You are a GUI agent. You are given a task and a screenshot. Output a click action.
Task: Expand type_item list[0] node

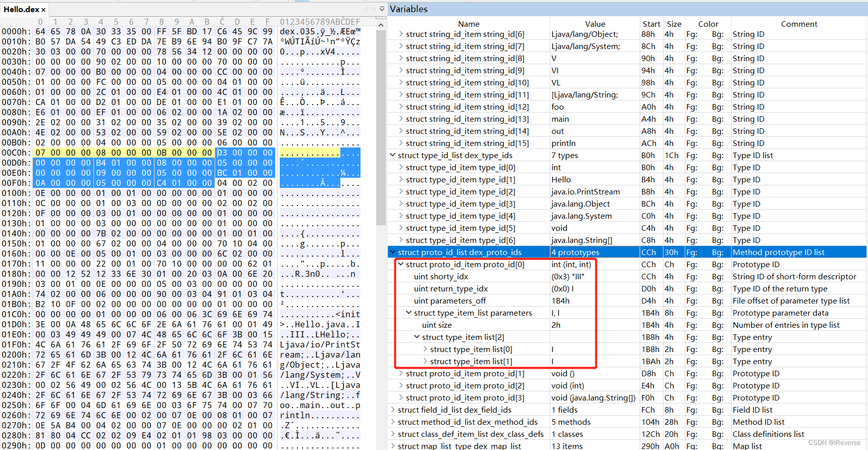(425, 349)
